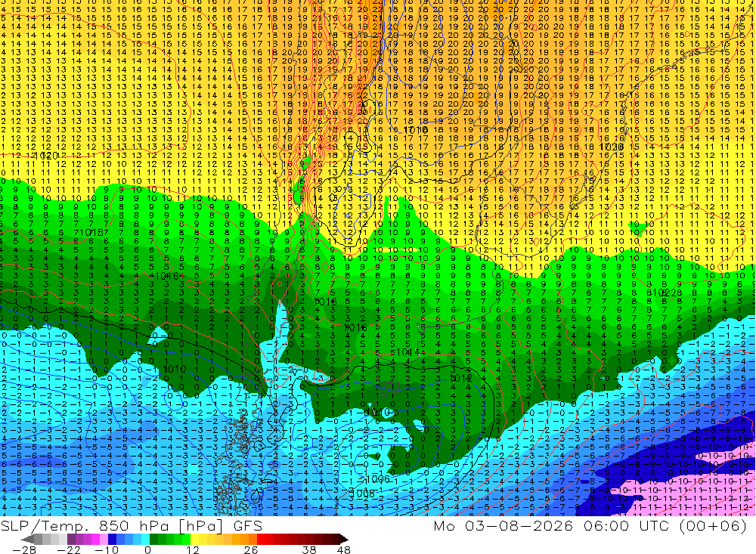
Task: Click the 26 label under the color scale
Action: 251,549
